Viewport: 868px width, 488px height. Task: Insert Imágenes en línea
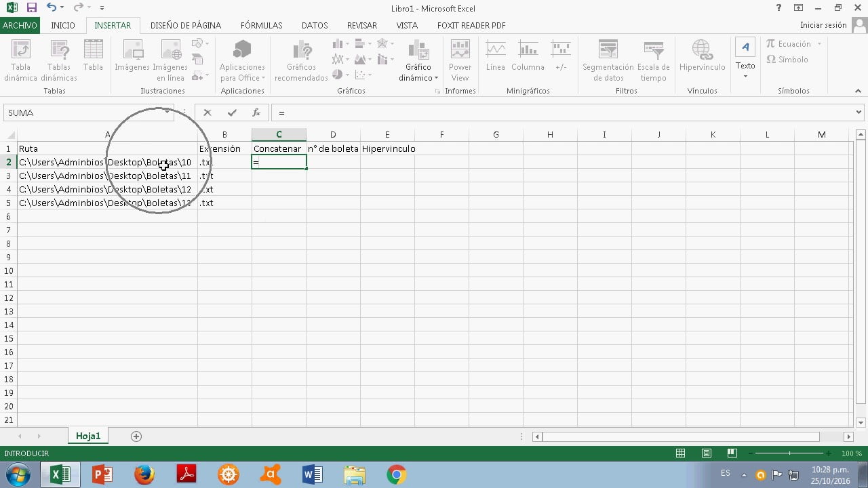coord(170,60)
